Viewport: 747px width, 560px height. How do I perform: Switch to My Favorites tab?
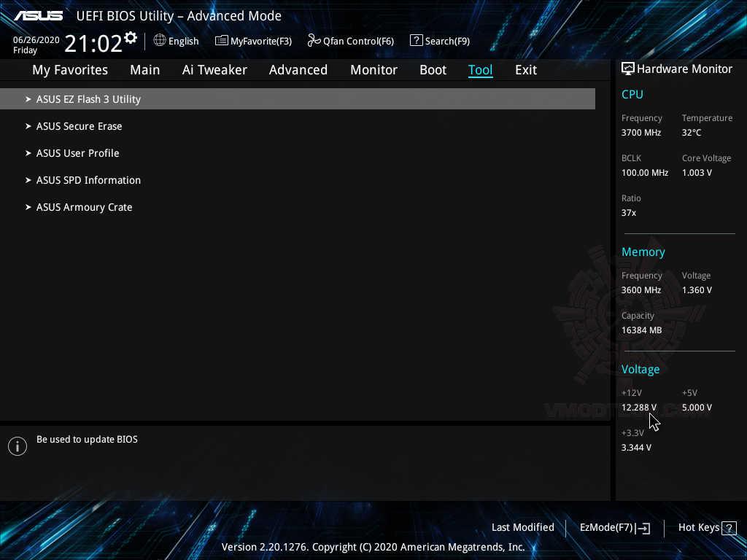(x=70, y=70)
